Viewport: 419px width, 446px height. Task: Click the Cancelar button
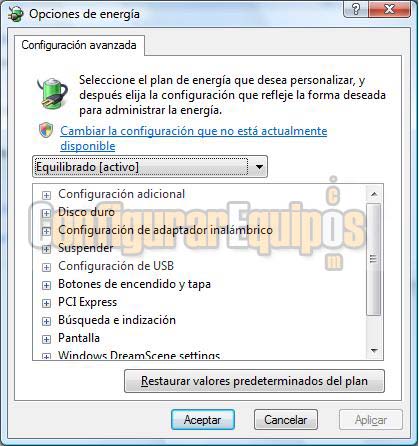point(286,420)
